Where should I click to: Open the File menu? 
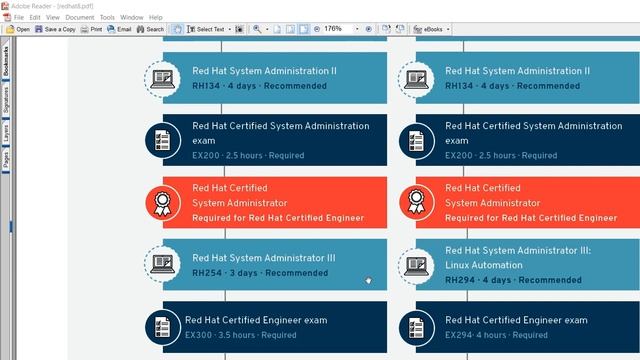pos(19,18)
